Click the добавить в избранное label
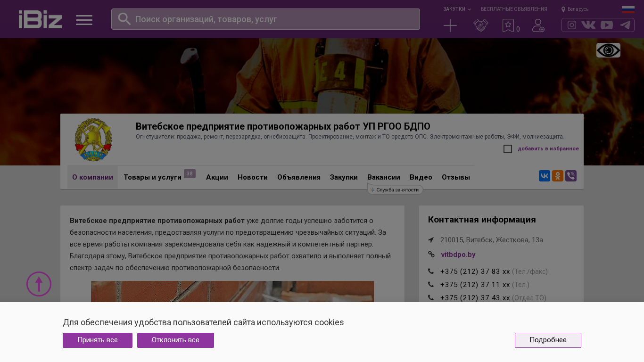The height and width of the screenshot is (362, 644). point(548,149)
